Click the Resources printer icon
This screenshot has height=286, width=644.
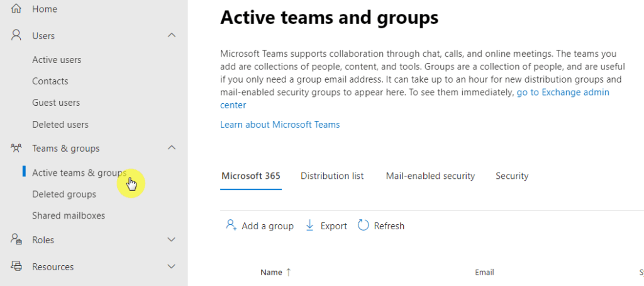tap(16, 266)
